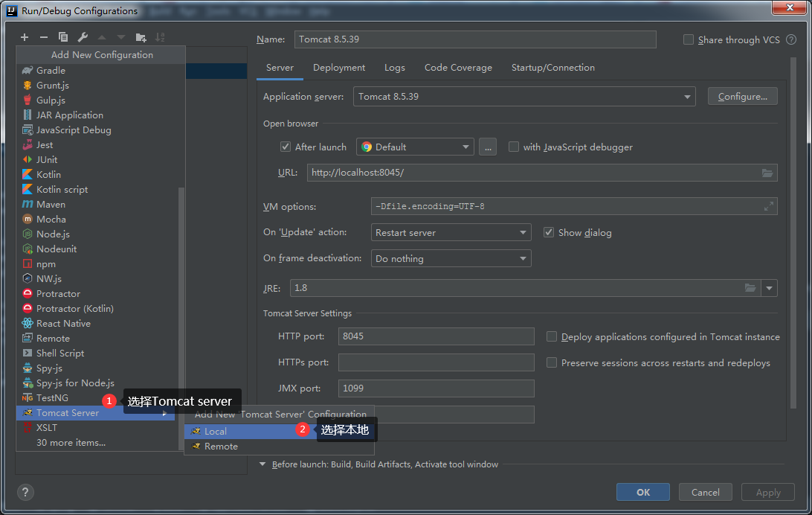This screenshot has height=515, width=812.
Task: Click the Configure... button
Action: 743,96
